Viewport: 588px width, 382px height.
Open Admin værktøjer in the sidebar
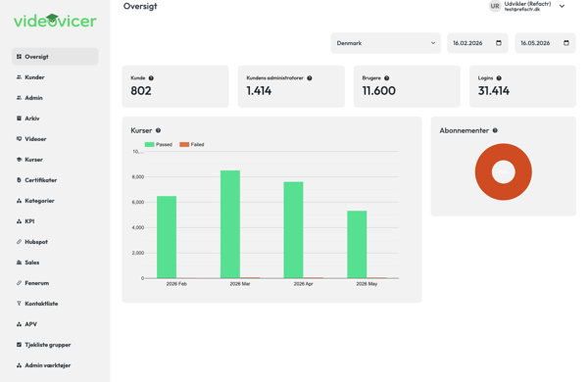(x=55, y=365)
